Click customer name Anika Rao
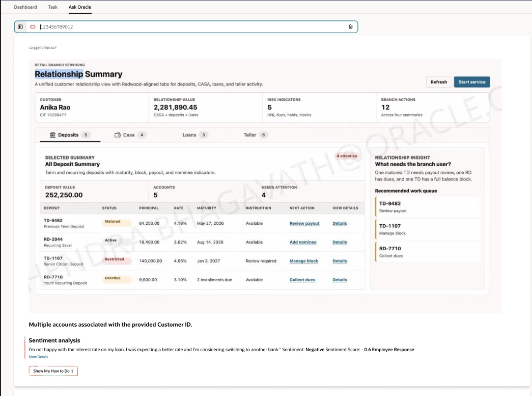 (x=55, y=108)
